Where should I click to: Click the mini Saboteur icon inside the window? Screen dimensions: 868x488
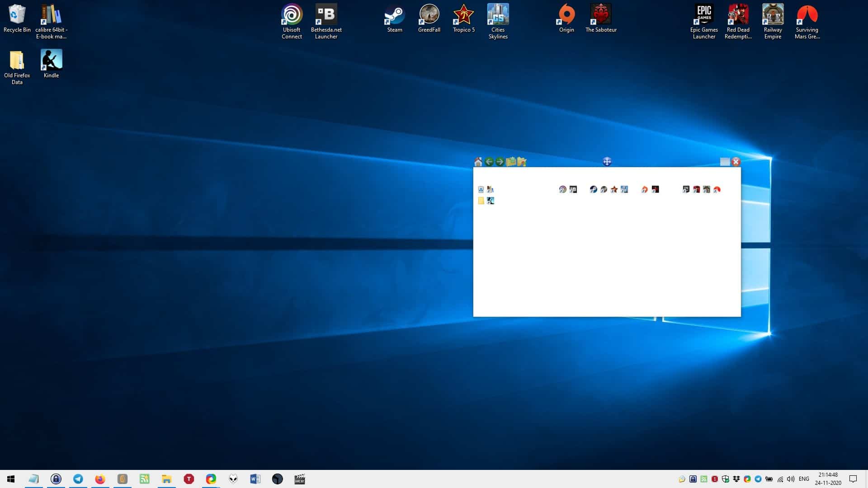656,190
